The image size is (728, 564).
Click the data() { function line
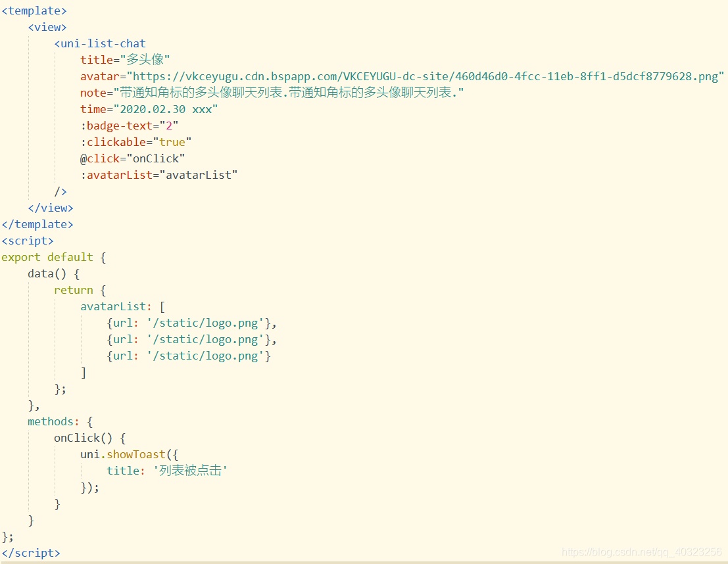pyautogui.click(x=54, y=274)
